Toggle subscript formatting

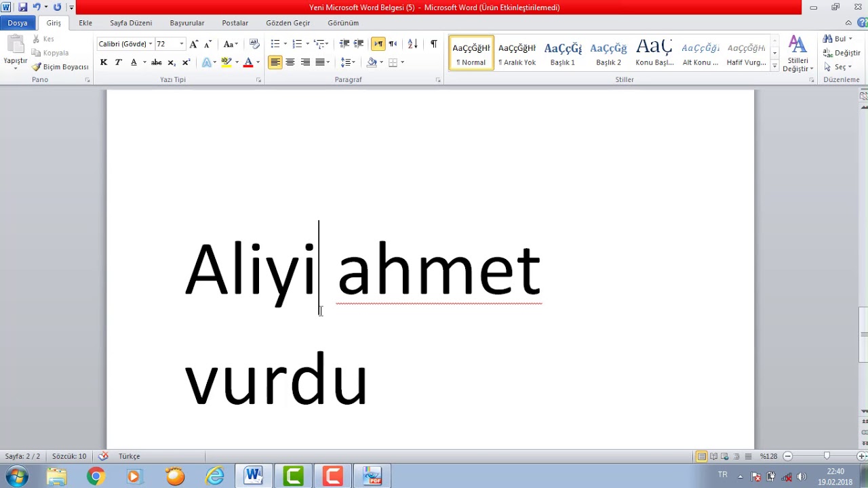click(x=172, y=62)
